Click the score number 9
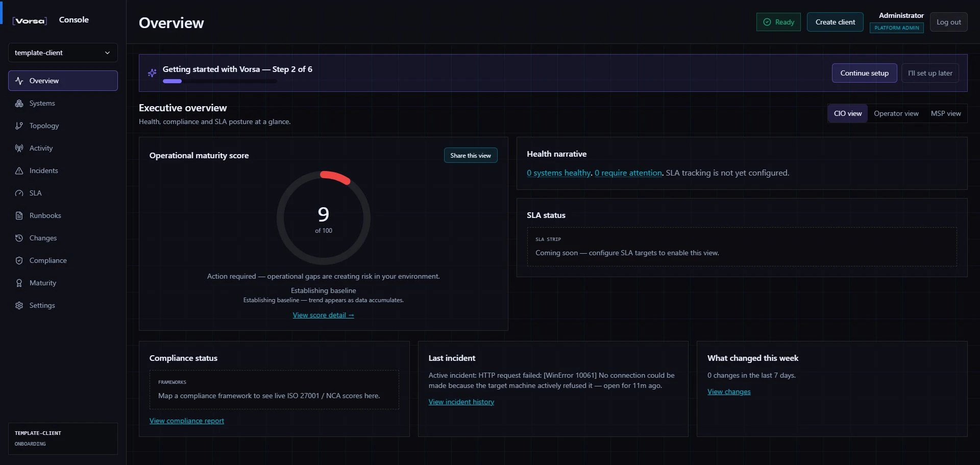 click(323, 214)
